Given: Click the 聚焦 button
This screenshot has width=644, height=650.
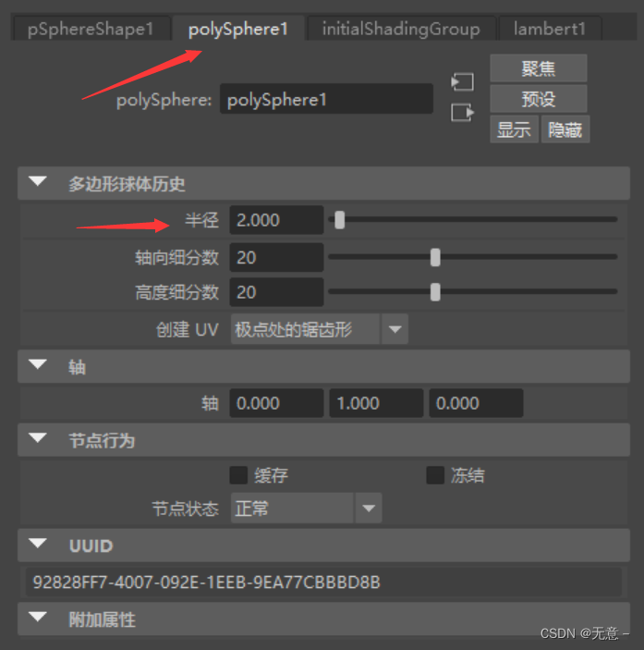Looking at the screenshot, I should (x=539, y=68).
